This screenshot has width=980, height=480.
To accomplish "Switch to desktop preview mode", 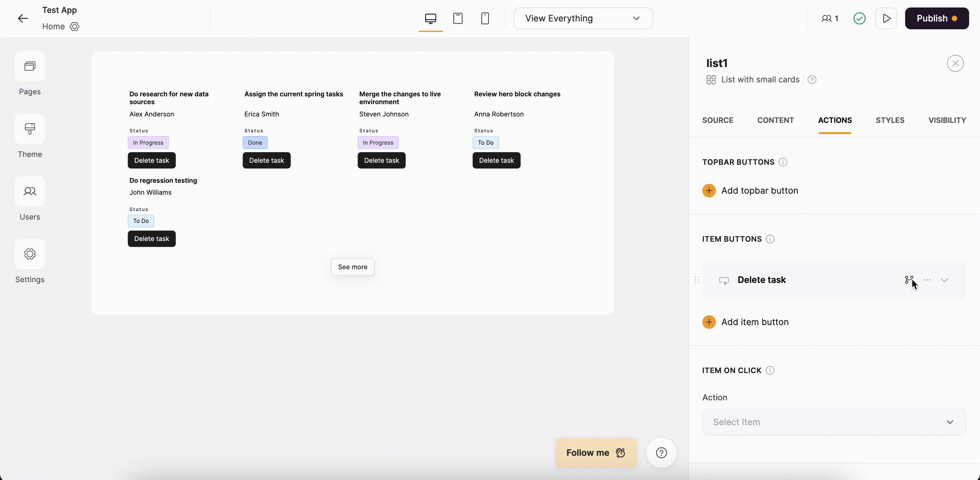I will [x=430, y=18].
